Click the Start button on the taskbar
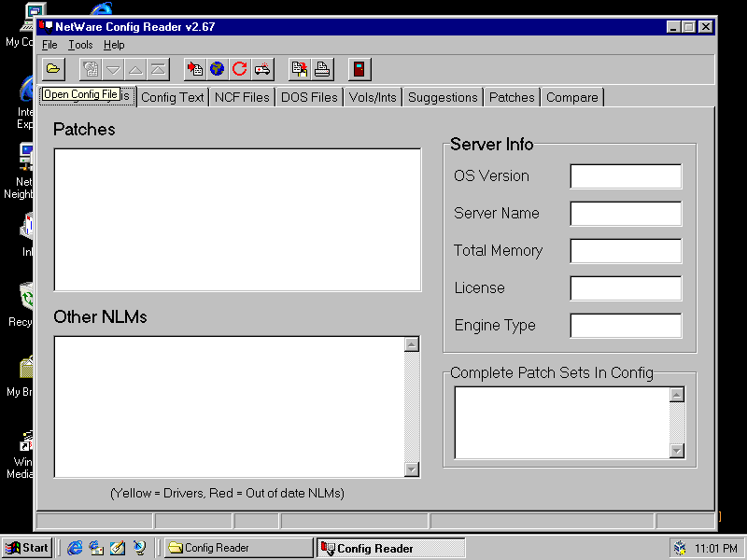Image resolution: width=747 pixels, height=560 pixels. pyautogui.click(x=27, y=548)
